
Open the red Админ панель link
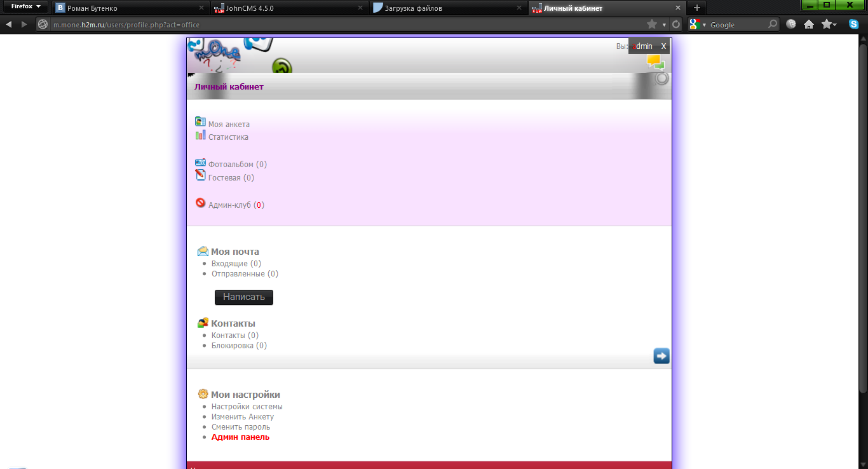[240, 437]
